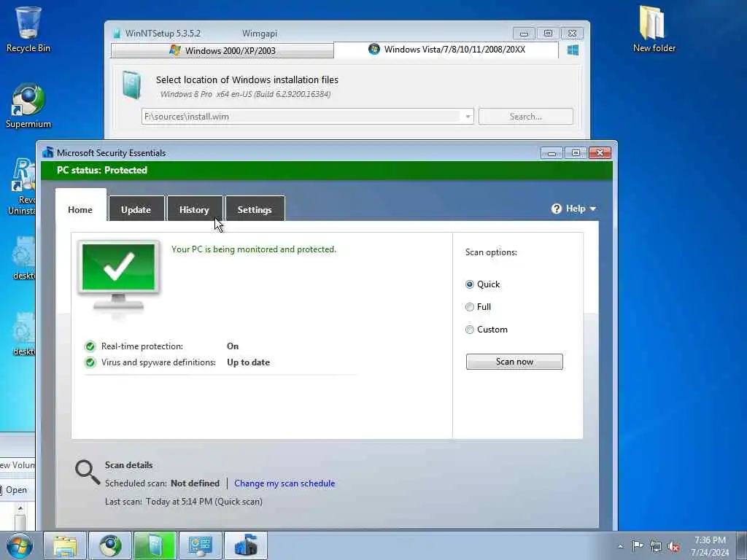Open the Settings tab
The height and width of the screenshot is (560, 747).
click(255, 209)
